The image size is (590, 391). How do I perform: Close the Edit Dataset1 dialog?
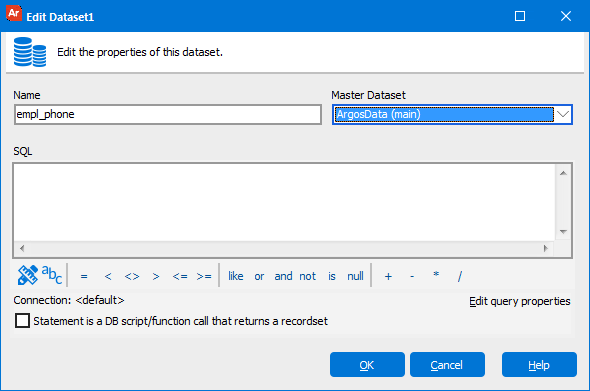click(566, 16)
